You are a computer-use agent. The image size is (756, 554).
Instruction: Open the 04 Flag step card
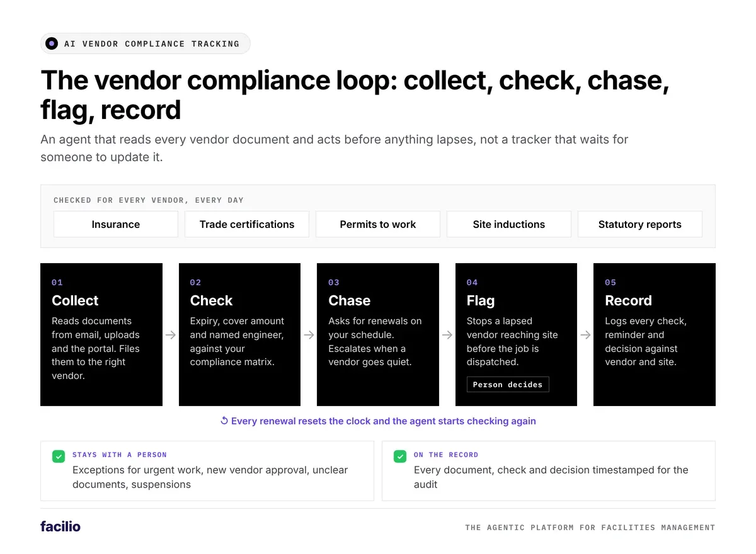[516, 334]
